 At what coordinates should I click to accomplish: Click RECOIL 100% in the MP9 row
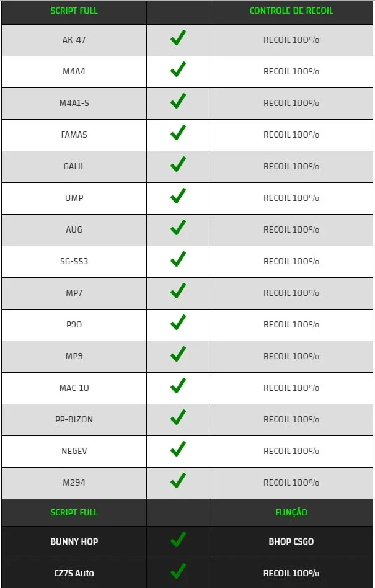291,356
